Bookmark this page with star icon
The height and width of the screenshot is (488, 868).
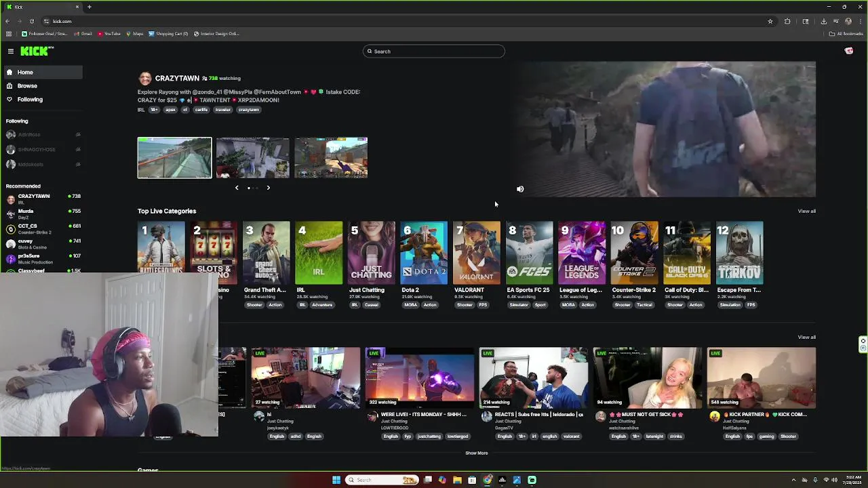pos(770,21)
